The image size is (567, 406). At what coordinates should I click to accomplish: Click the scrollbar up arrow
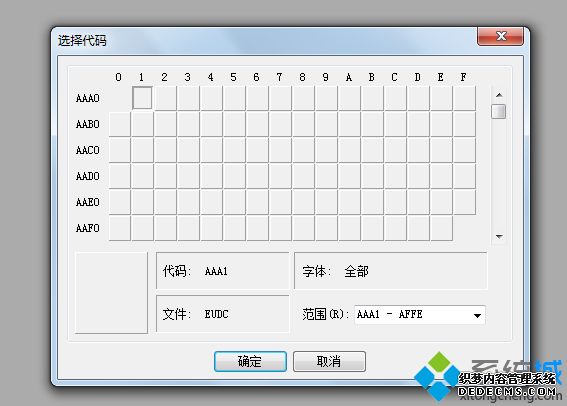[499, 95]
